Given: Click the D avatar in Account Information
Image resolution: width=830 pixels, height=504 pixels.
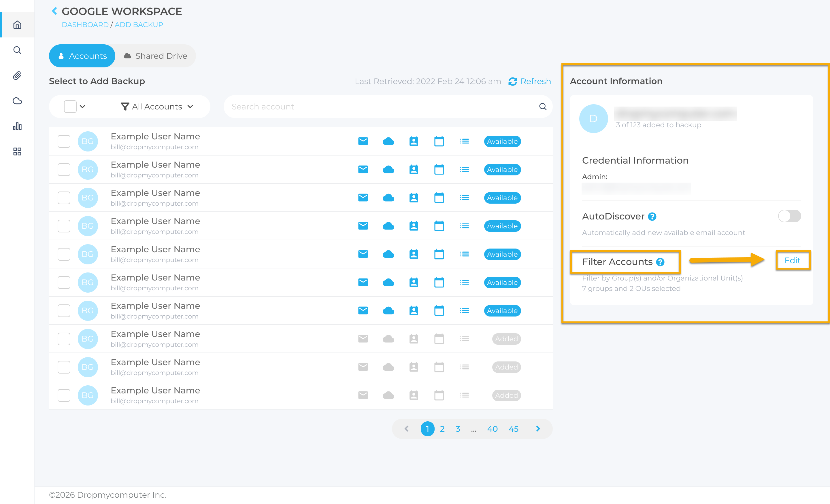Looking at the screenshot, I should [x=593, y=118].
